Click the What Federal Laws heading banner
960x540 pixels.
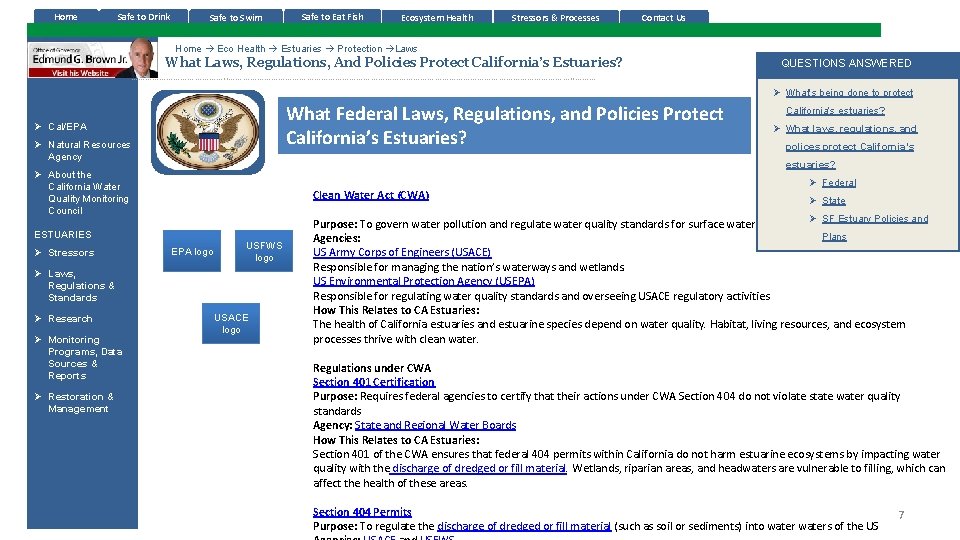[514, 126]
